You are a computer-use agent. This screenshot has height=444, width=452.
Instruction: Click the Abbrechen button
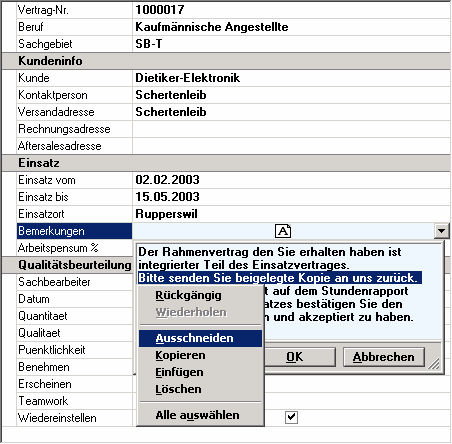pyautogui.click(x=384, y=357)
